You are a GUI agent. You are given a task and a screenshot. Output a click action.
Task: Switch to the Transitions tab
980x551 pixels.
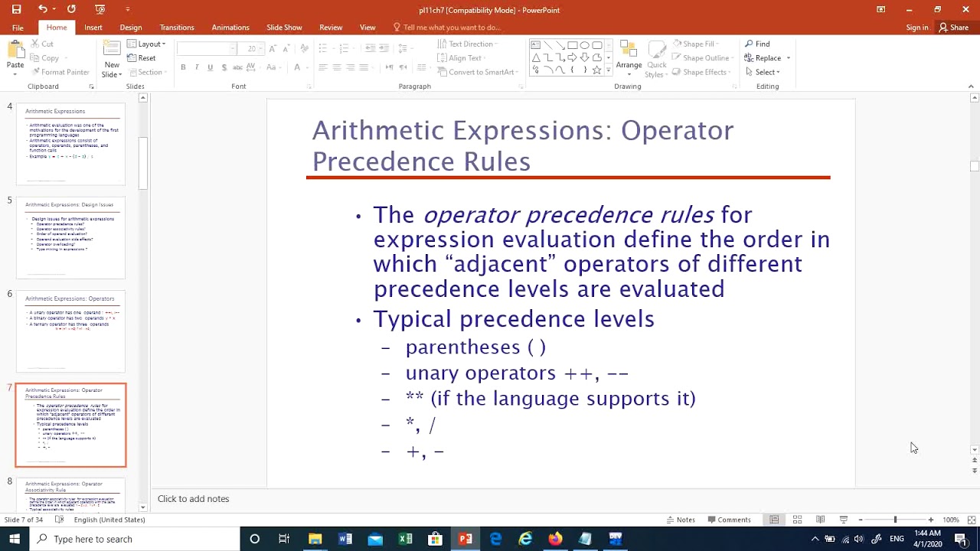[177, 28]
